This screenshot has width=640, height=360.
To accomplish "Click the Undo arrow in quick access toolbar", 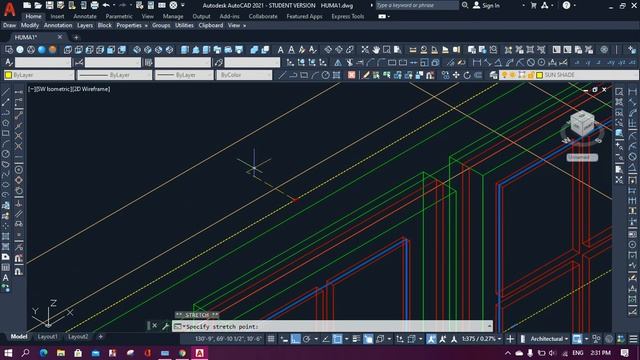I will [x=106, y=5].
